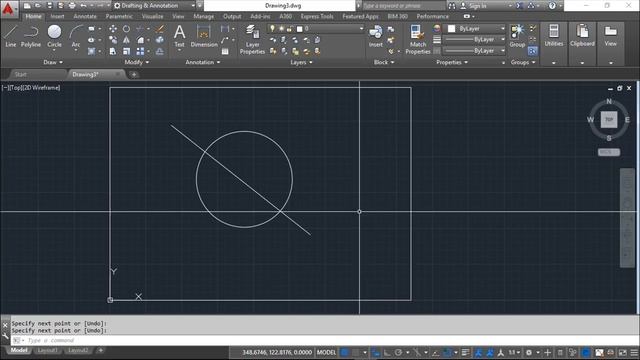Select the Text annotation tool
The image size is (640, 360).
180,36
